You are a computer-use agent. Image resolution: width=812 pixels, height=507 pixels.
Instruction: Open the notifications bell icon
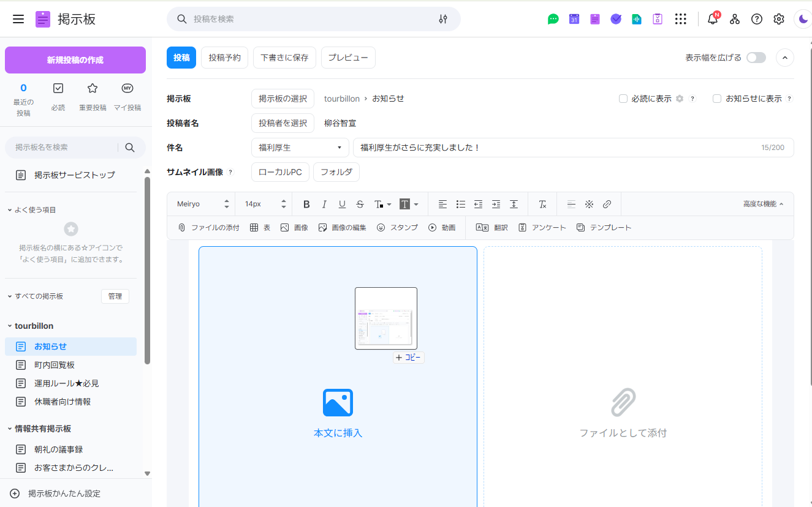(712, 19)
